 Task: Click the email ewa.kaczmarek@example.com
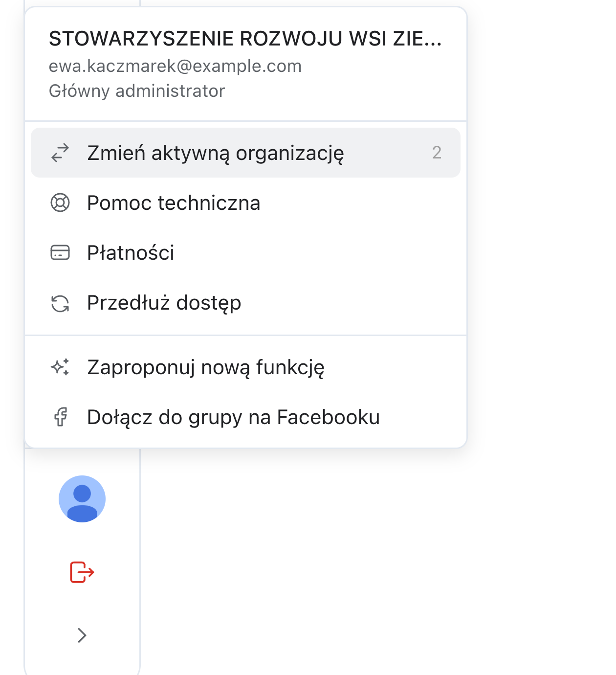(176, 66)
